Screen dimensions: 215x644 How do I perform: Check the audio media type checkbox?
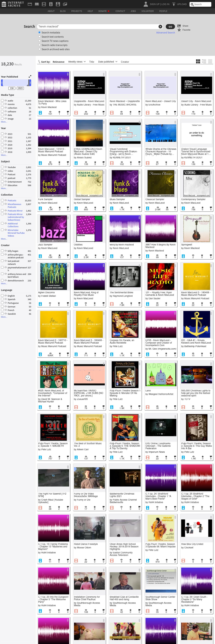tap(2, 100)
